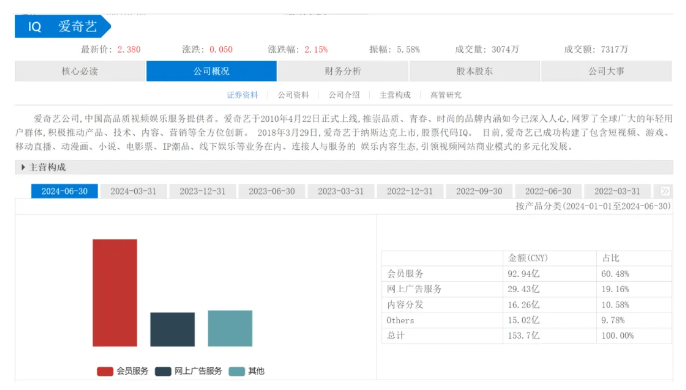Select the 2023-06-30 report date
The image size is (686, 390).
coord(272,191)
